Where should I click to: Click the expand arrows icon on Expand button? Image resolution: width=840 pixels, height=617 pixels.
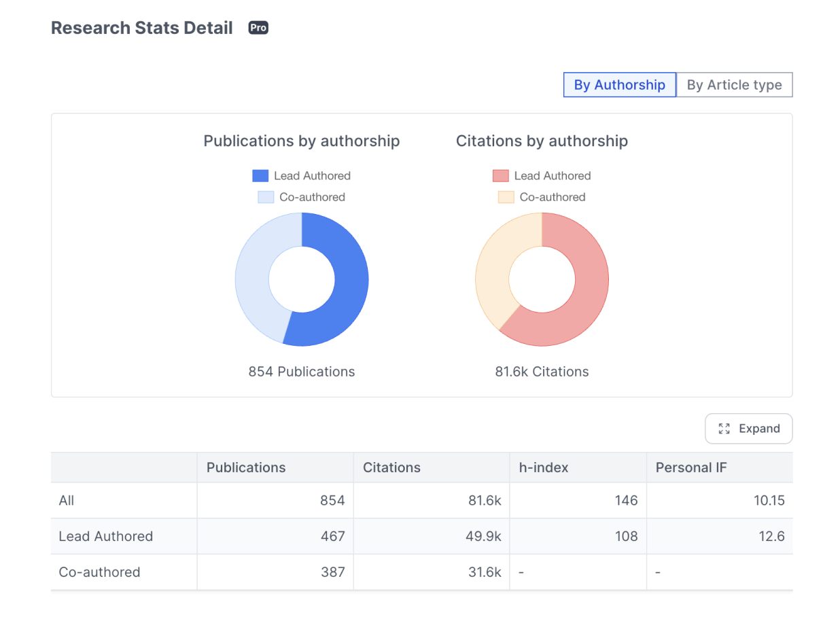point(725,429)
